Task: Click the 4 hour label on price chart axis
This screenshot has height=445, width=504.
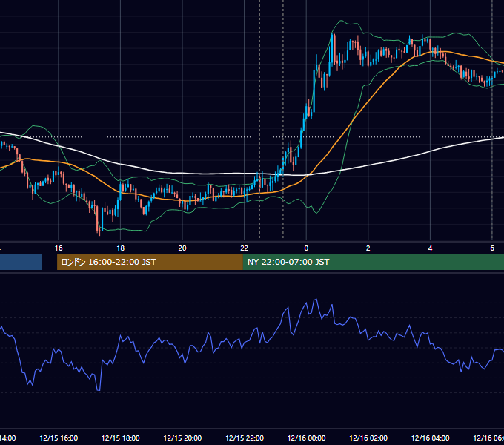Action: tap(430, 248)
